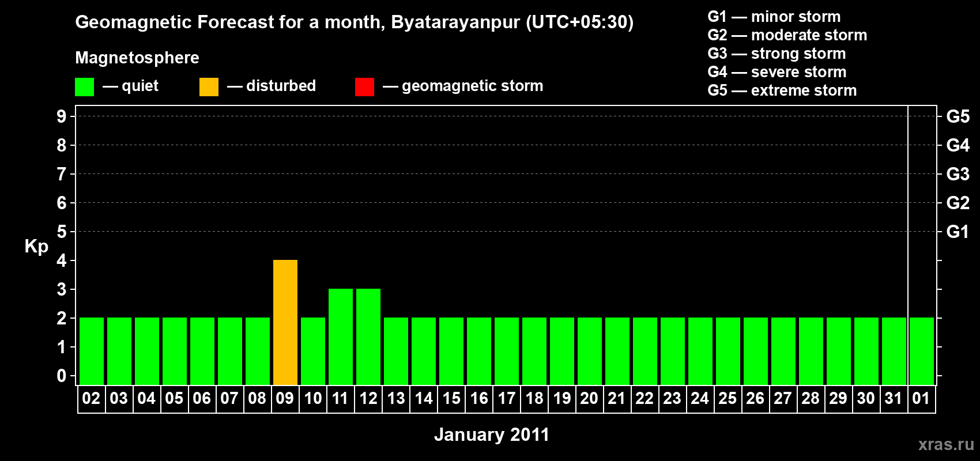Click the G3 right axis label

tap(958, 174)
